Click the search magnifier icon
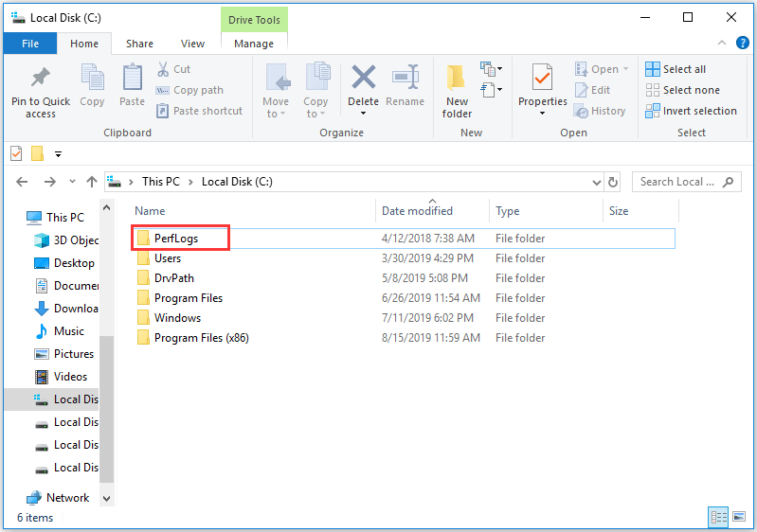 pos(728,182)
